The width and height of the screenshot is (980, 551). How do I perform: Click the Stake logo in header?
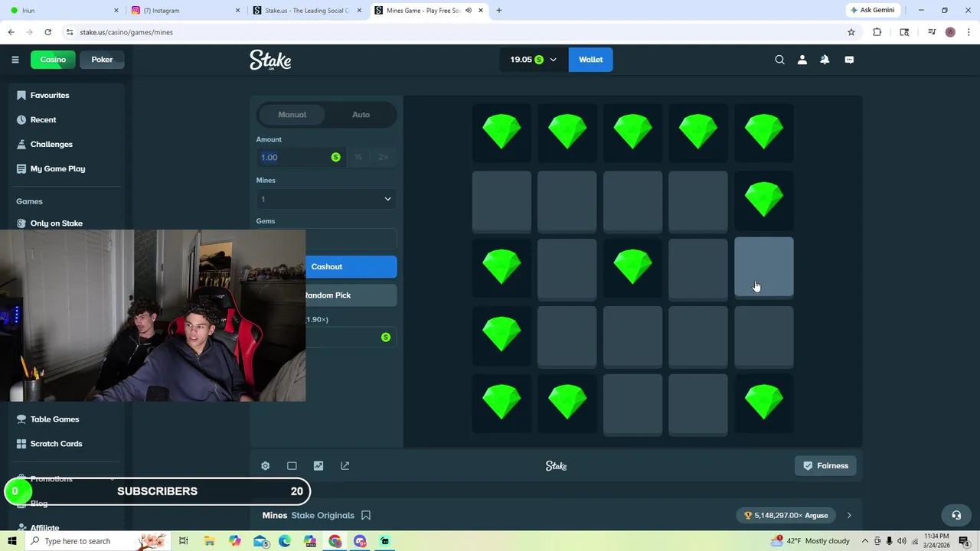click(x=270, y=60)
